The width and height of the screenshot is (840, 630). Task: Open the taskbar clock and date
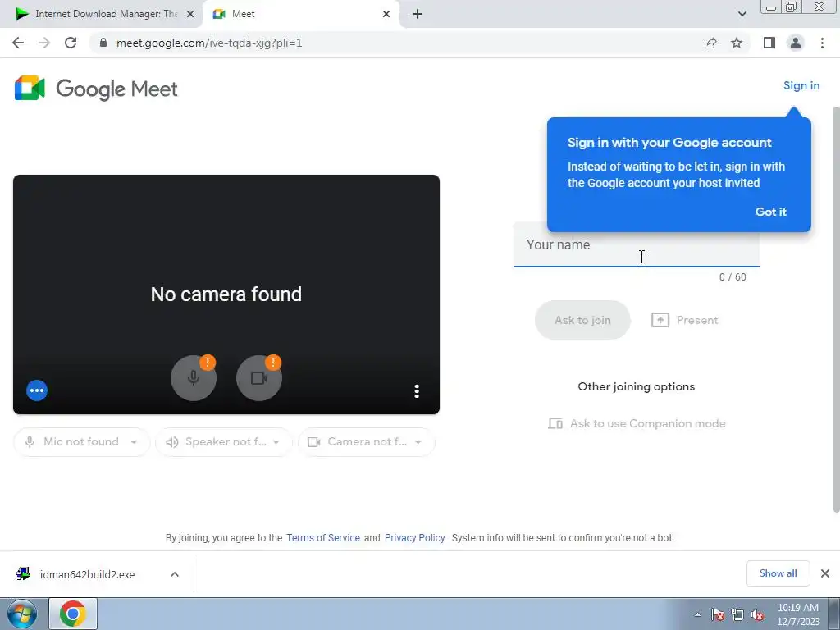(x=798, y=614)
